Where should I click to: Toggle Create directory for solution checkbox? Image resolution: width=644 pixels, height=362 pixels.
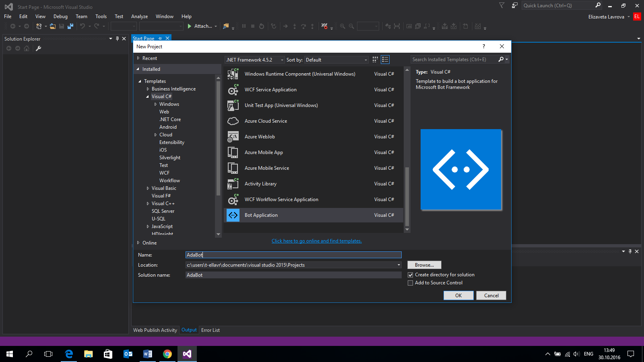411,275
